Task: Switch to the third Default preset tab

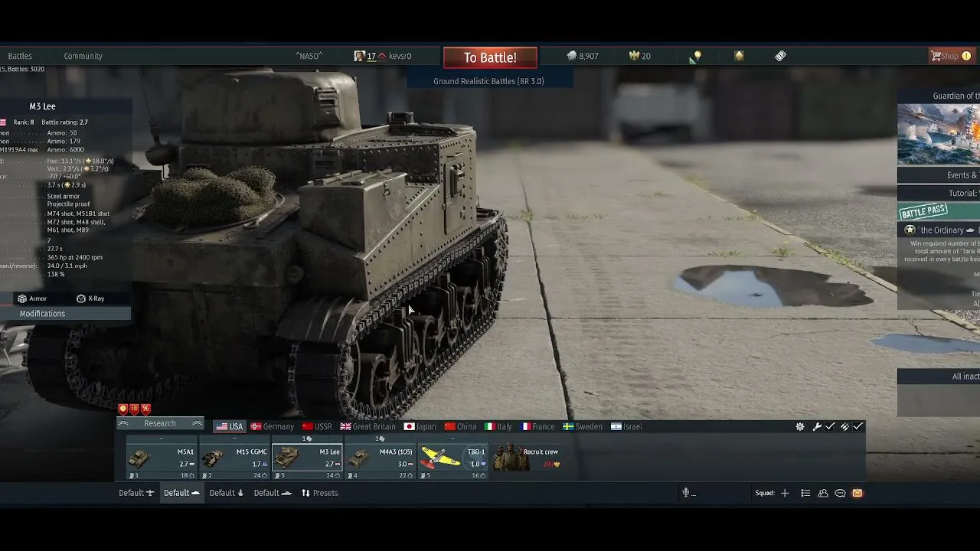Action: point(227,493)
